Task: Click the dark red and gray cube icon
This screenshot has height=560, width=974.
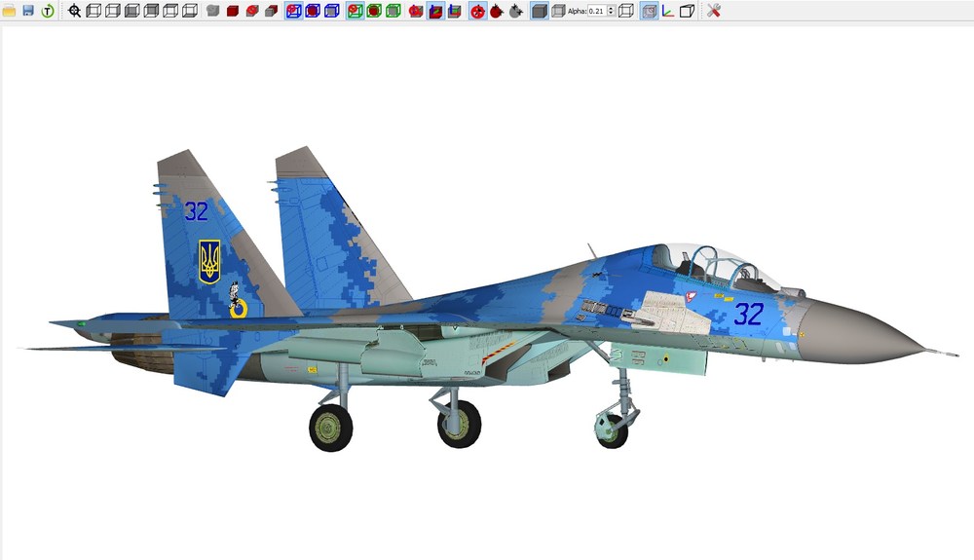Action: [271, 11]
